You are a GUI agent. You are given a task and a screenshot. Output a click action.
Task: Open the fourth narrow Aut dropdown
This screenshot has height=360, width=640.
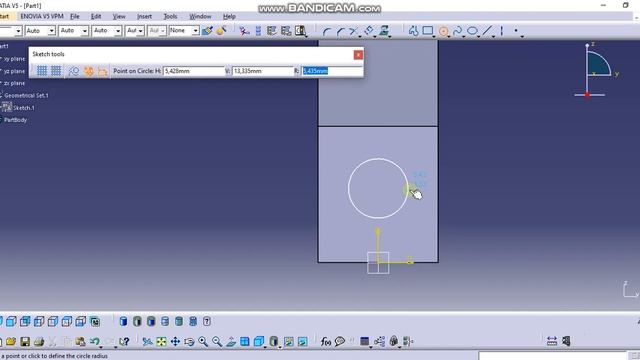(135, 31)
